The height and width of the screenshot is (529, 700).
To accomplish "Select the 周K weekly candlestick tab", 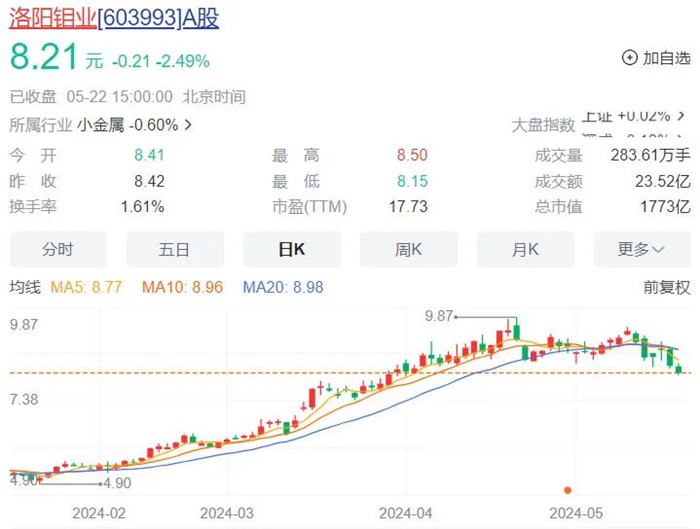I will pyautogui.click(x=408, y=249).
